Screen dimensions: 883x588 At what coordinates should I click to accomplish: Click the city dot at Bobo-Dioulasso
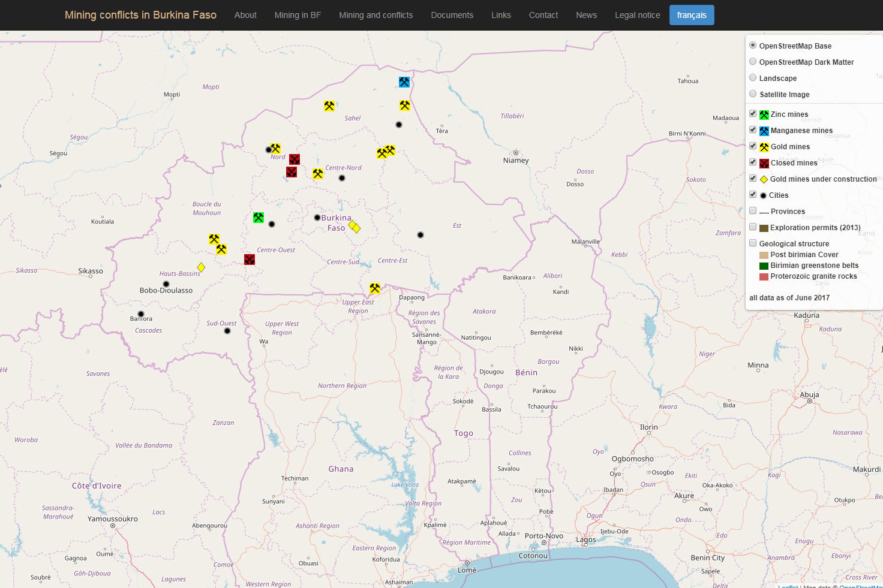[166, 284]
